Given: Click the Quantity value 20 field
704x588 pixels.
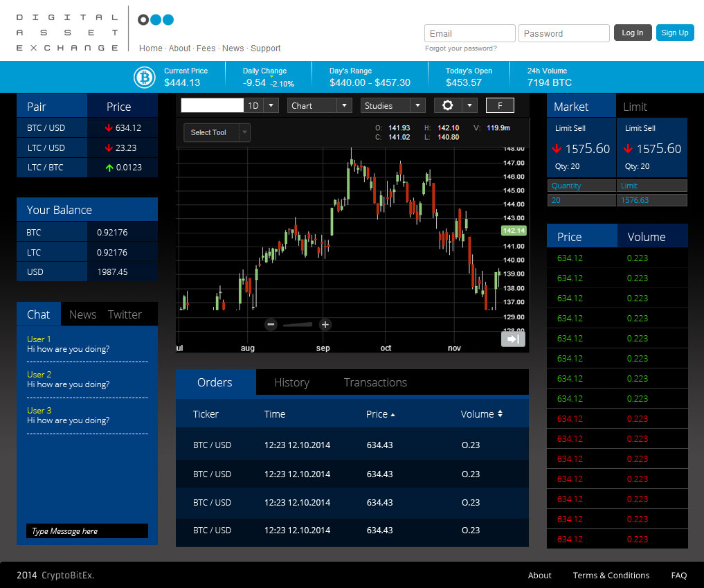Looking at the screenshot, I should coord(581,200).
